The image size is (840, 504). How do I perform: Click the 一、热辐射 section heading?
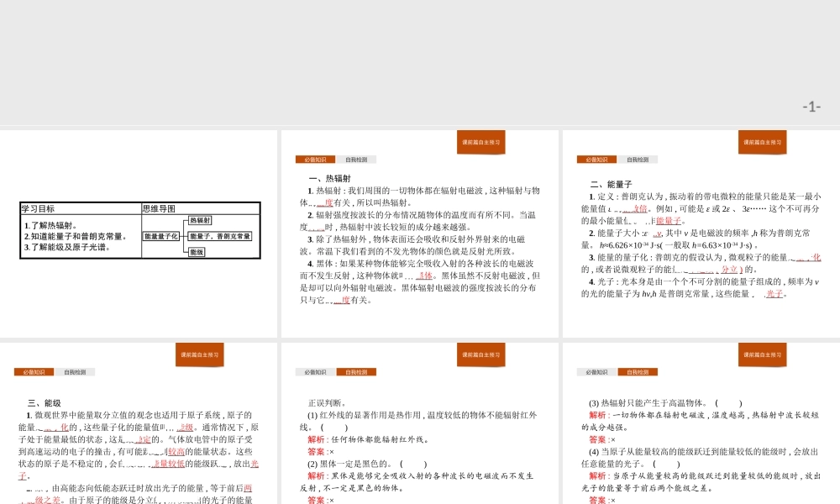pyautogui.click(x=329, y=179)
